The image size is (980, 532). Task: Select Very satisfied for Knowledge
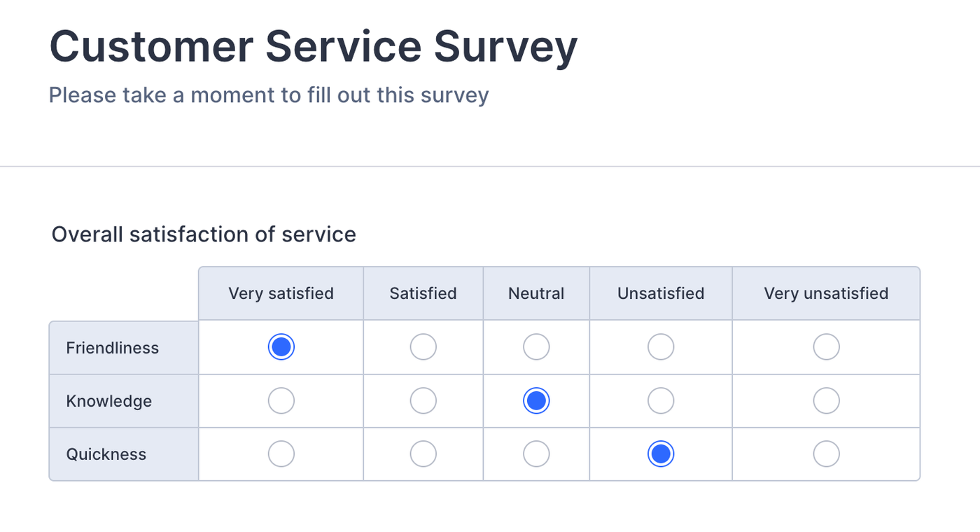(x=281, y=401)
